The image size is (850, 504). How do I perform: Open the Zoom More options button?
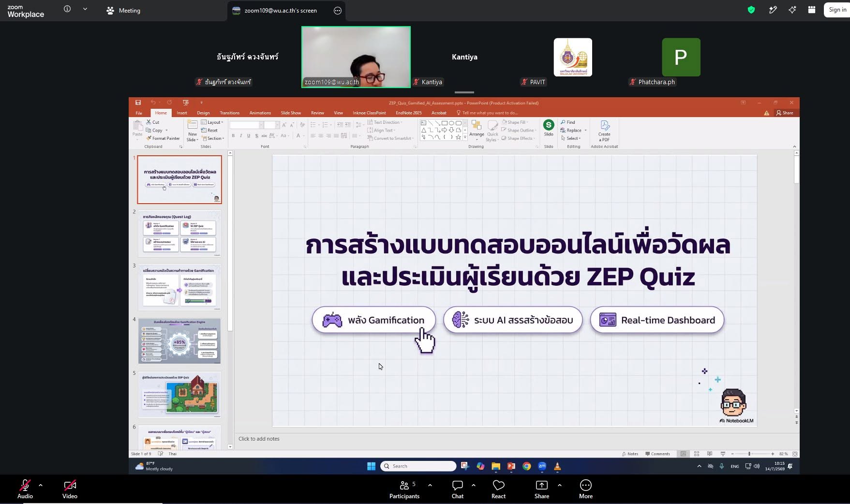click(x=586, y=489)
